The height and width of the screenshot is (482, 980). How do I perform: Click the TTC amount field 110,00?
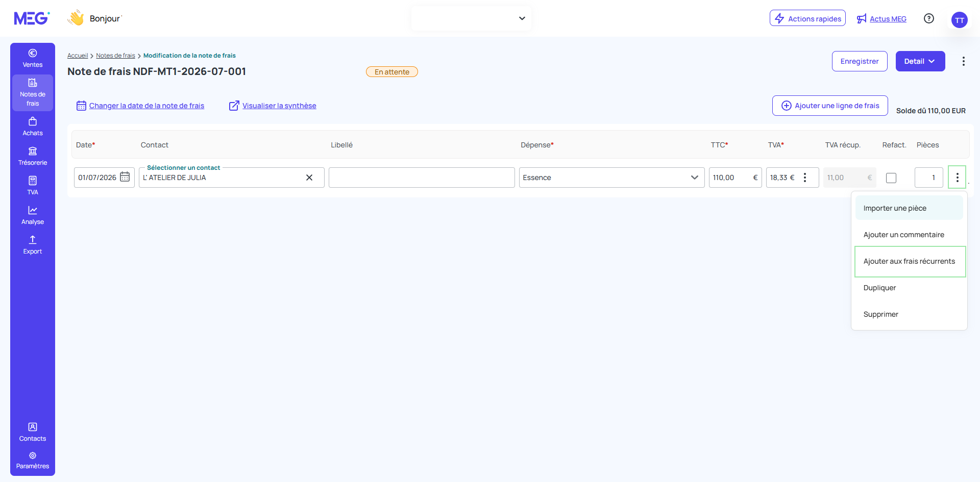pos(735,177)
